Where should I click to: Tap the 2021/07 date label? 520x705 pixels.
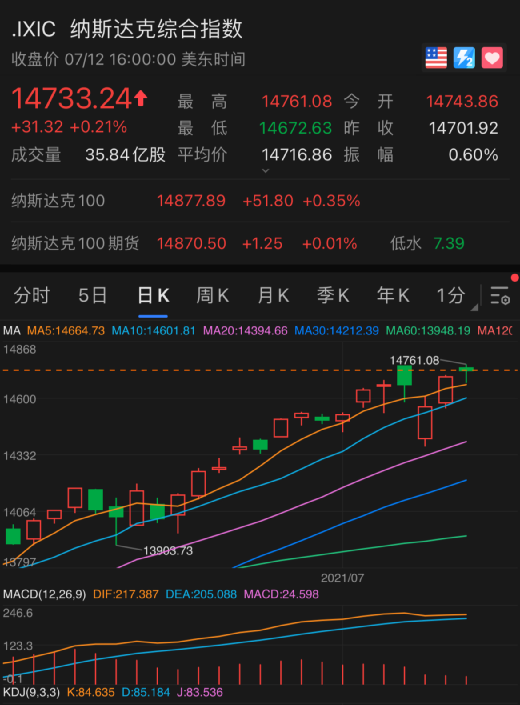[x=342, y=578]
